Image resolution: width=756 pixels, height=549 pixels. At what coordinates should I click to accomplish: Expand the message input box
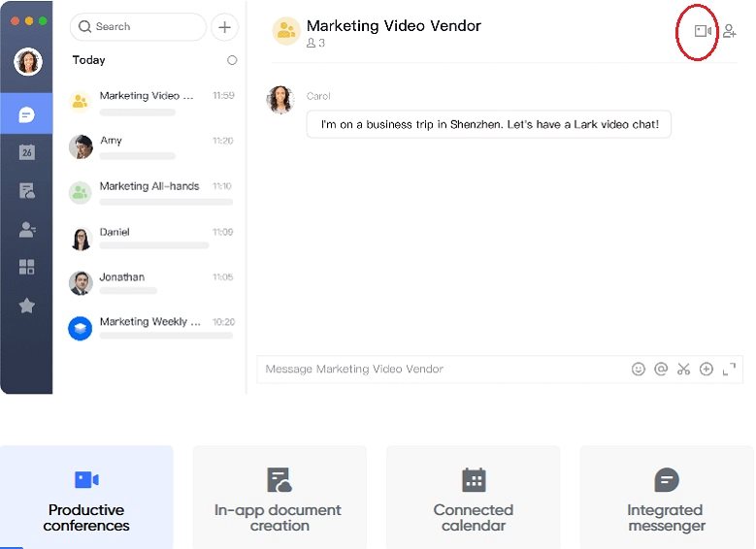pyautogui.click(x=729, y=369)
